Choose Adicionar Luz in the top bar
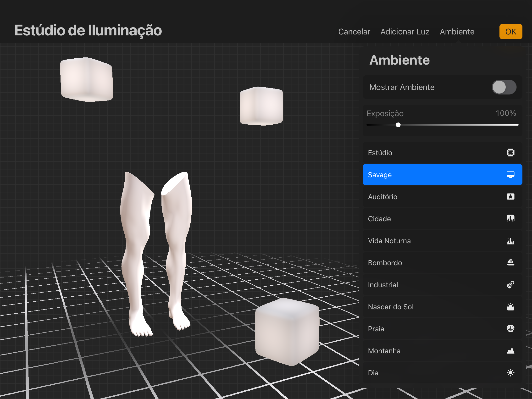Screen dimensions: 532x399 405,32
